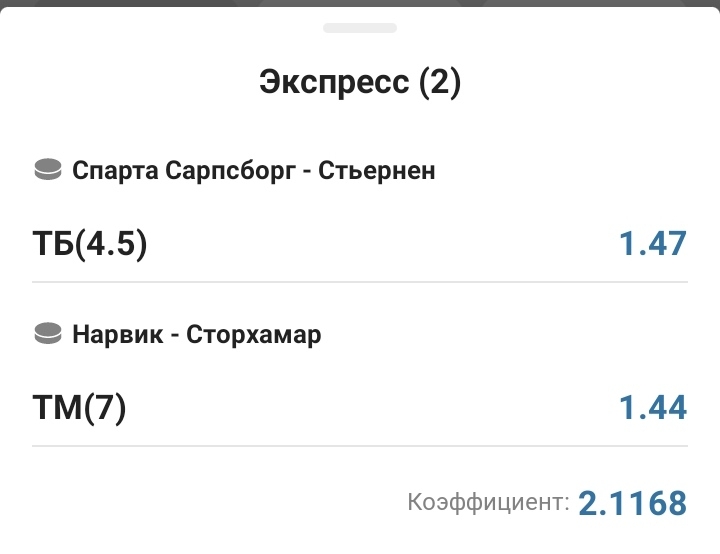The image size is (720, 554).
Task: Open team Стьернен
Action: pyautogui.click(x=378, y=170)
